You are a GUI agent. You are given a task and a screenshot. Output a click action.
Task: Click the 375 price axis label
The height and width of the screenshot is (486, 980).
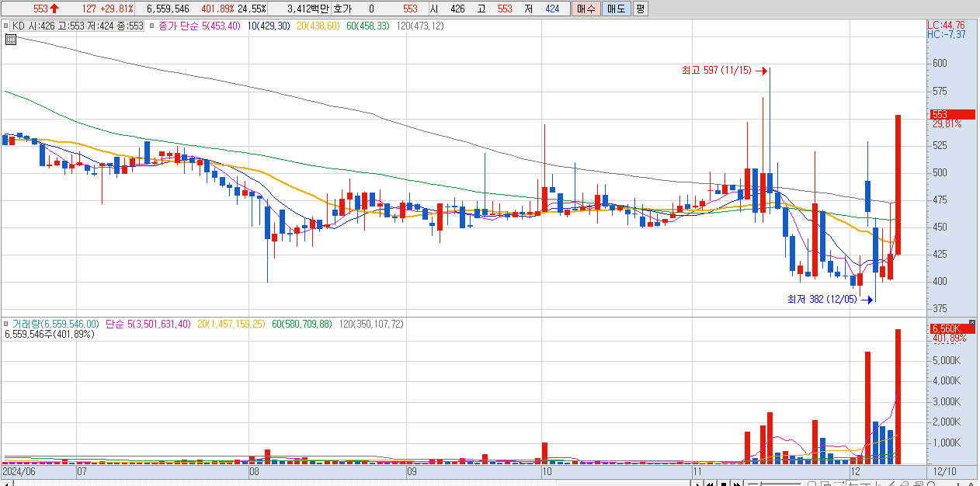coord(940,308)
